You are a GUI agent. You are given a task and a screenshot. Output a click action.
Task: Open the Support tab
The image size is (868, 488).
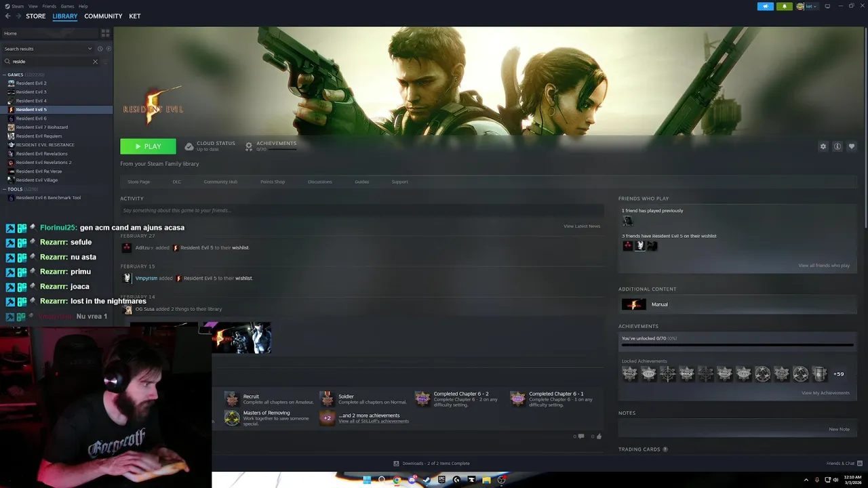tap(400, 182)
